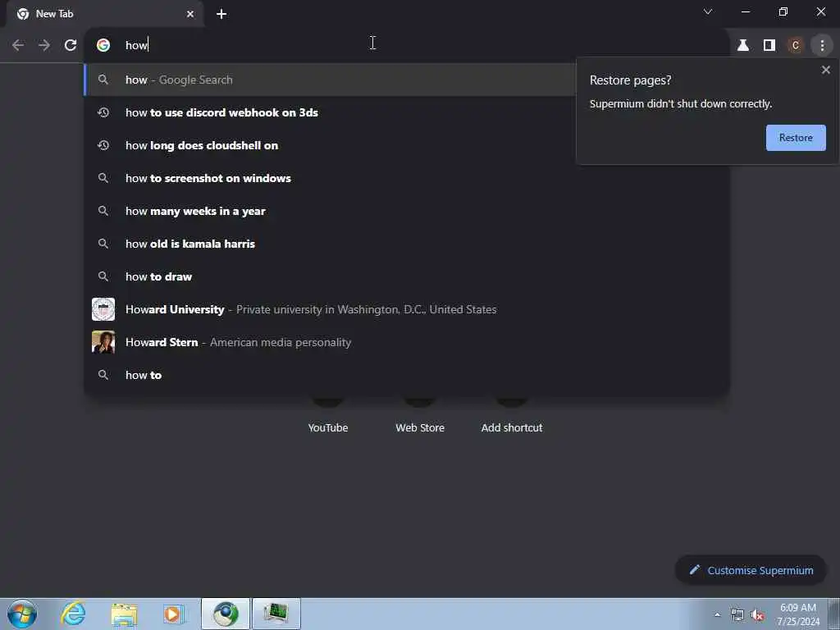This screenshot has height=630, width=840.
Task: Open the Howard Stern suggestion
Action: click(407, 342)
